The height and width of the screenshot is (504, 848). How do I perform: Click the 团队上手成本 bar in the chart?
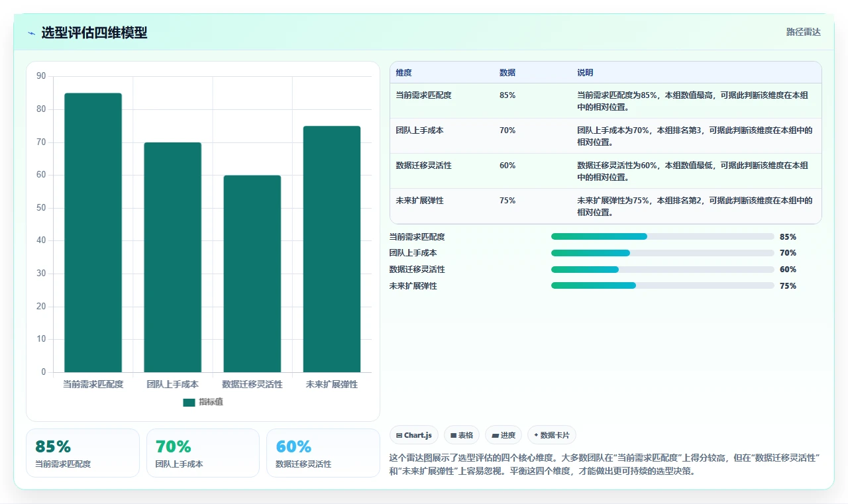pyautogui.click(x=173, y=257)
